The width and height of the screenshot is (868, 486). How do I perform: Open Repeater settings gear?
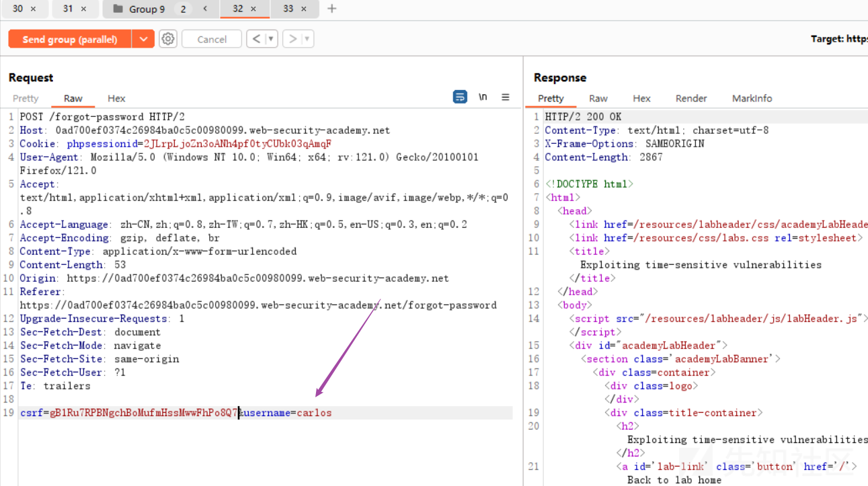coord(168,39)
